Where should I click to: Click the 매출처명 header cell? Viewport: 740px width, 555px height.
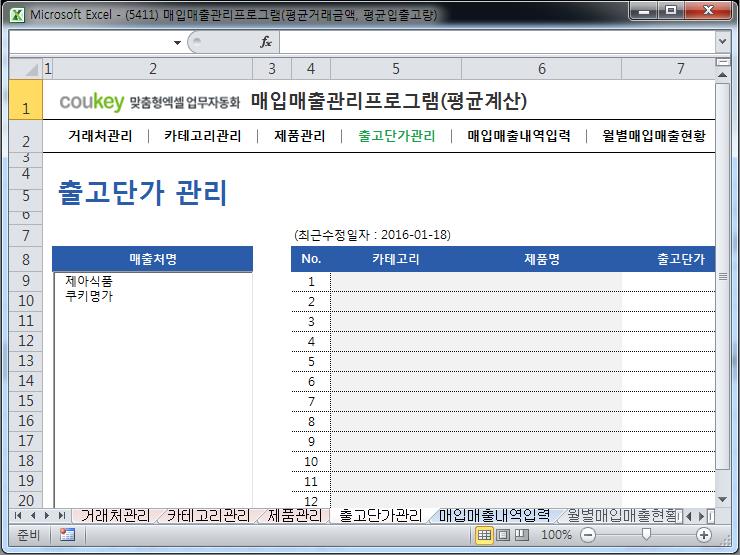coord(152,259)
